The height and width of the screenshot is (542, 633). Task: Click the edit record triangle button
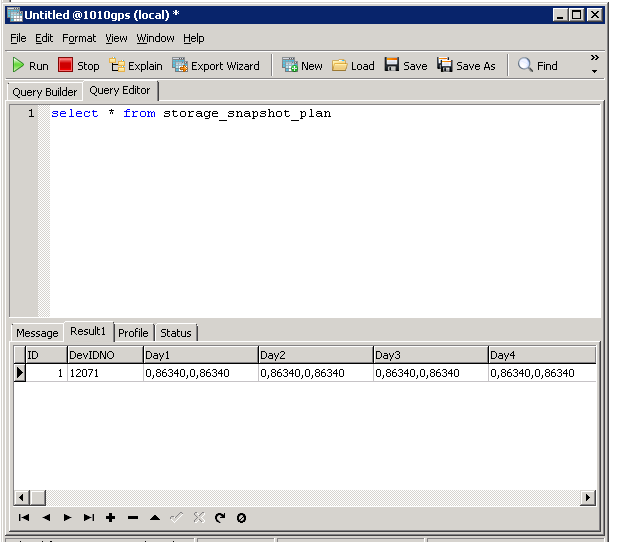pos(155,517)
